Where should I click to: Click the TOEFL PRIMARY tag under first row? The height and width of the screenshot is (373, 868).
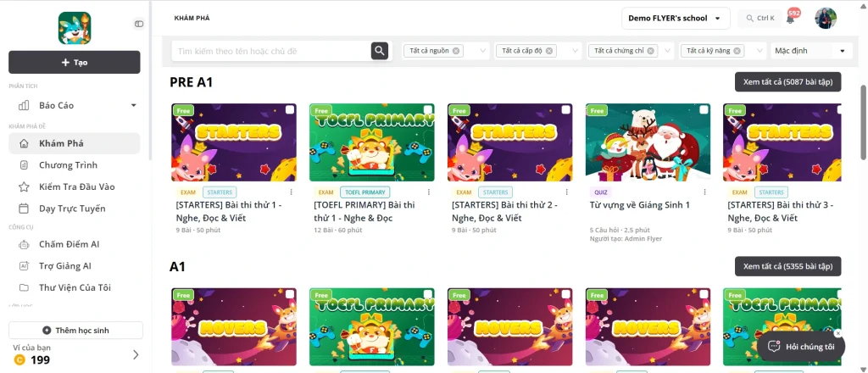point(364,192)
